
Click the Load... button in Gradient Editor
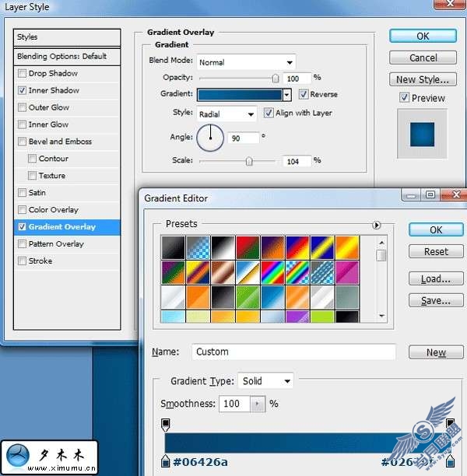[436, 278]
